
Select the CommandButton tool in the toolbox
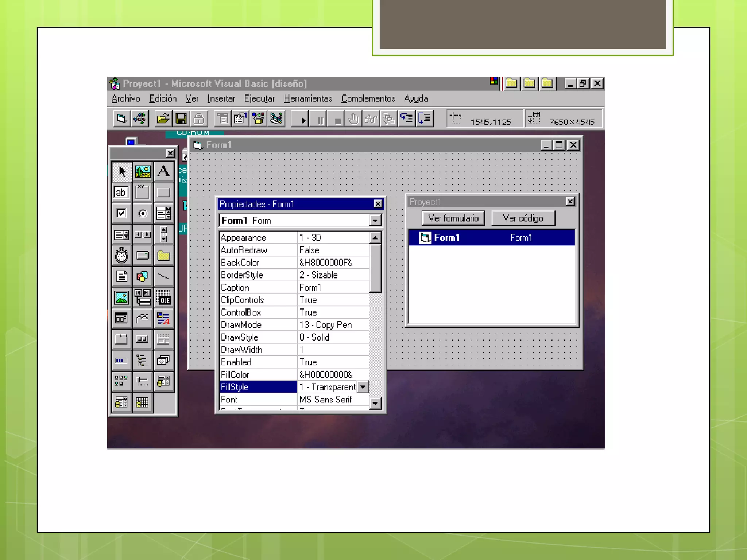[x=163, y=192]
